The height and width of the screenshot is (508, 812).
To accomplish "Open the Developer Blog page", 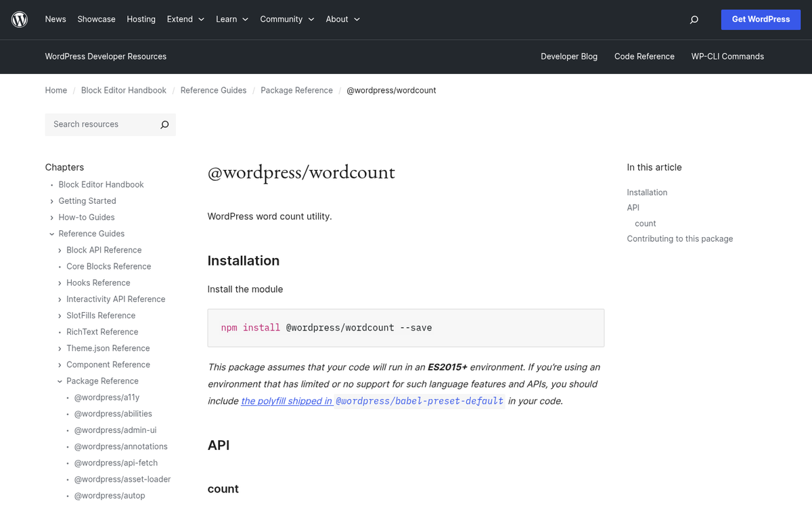I will coord(569,57).
